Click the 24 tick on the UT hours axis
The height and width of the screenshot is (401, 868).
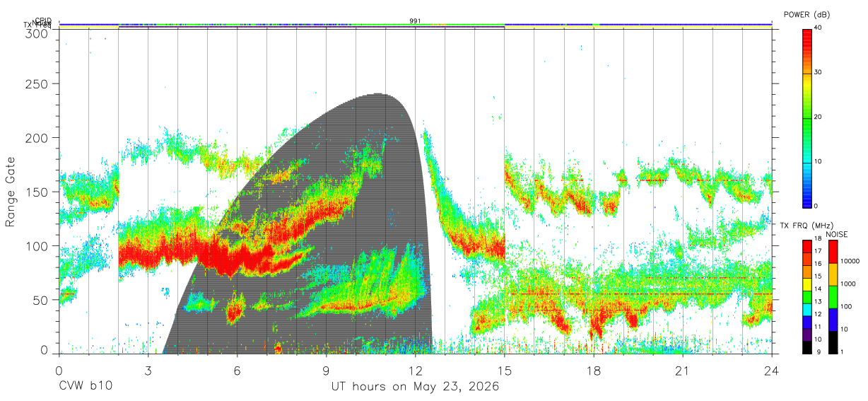pyautogui.click(x=771, y=371)
